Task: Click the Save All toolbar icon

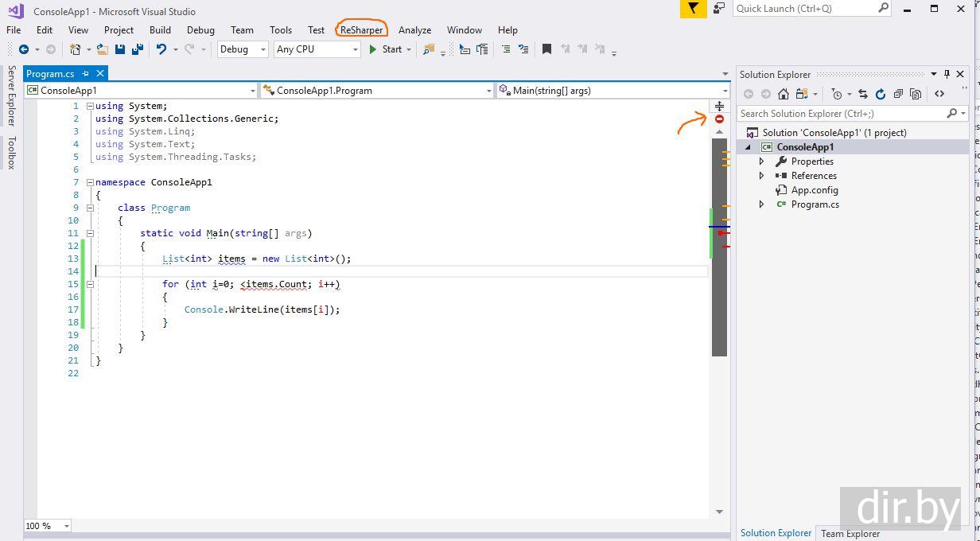Action: (138, 49)
